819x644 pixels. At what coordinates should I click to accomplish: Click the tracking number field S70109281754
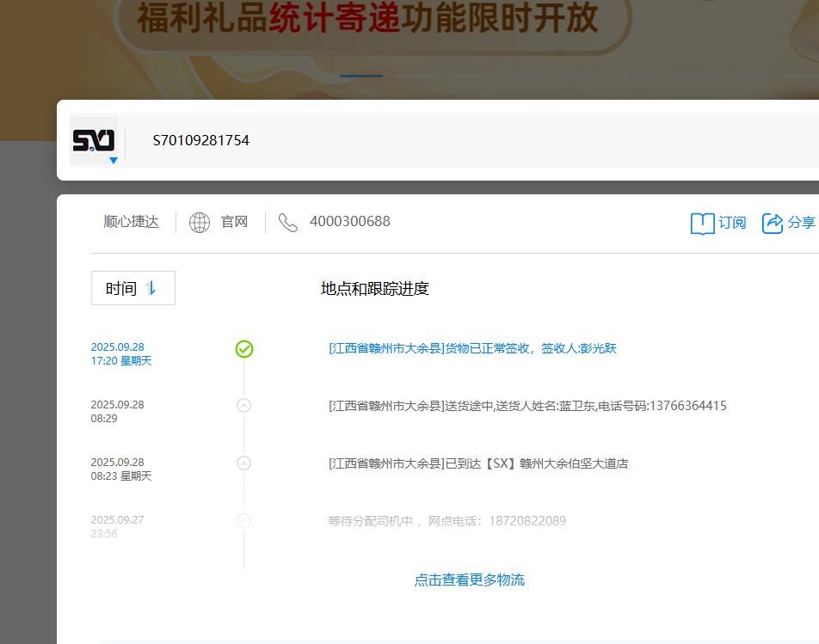coord(201,140)
